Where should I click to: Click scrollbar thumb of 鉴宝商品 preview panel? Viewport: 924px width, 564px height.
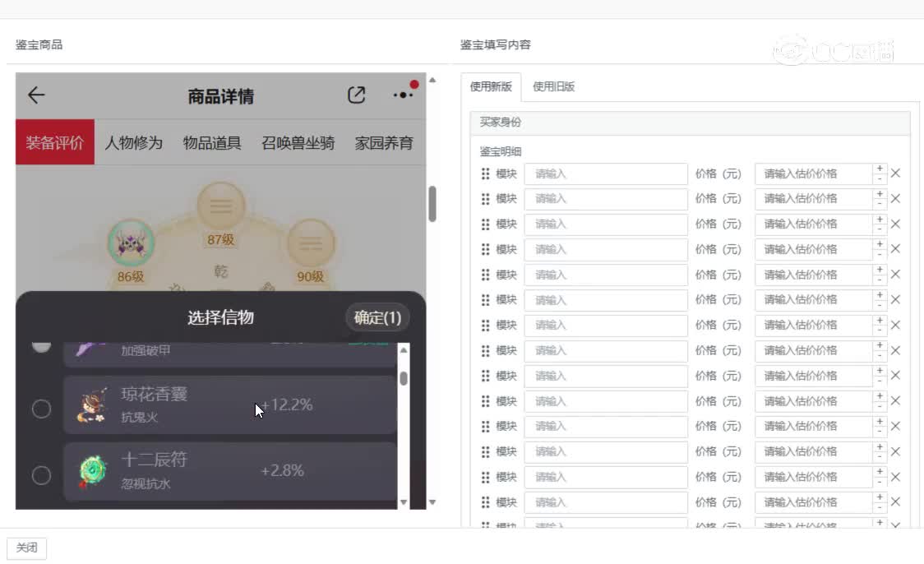coord(432,204)
